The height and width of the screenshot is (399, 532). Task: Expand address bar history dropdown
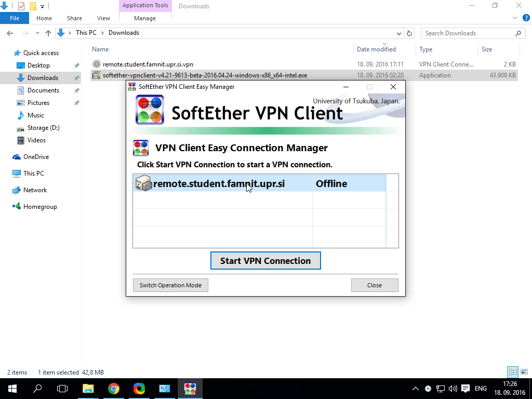(x=398, y=33)
